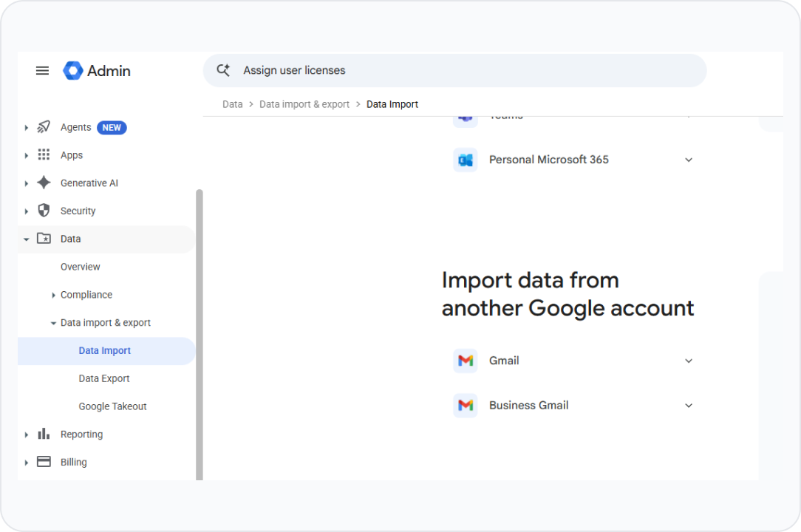Collapse the Data import & export arrow
Screen dimensions: 801x532
53,323
